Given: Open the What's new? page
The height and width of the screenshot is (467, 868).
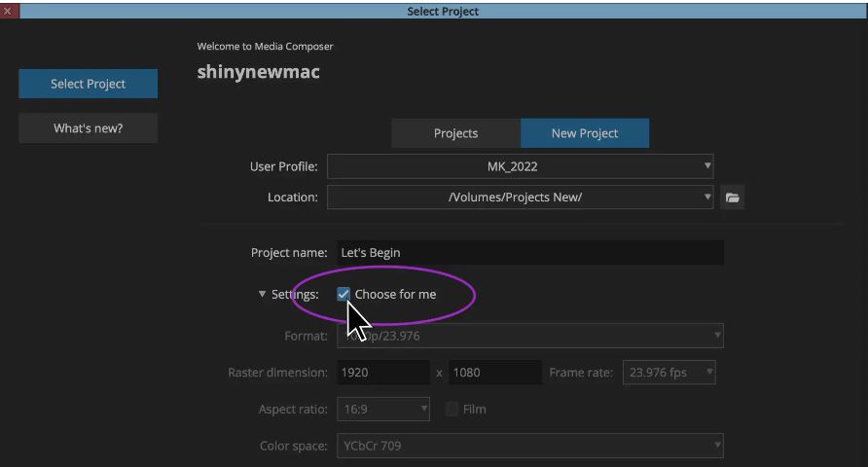Looking at the screenshot, I should (88, 128).
